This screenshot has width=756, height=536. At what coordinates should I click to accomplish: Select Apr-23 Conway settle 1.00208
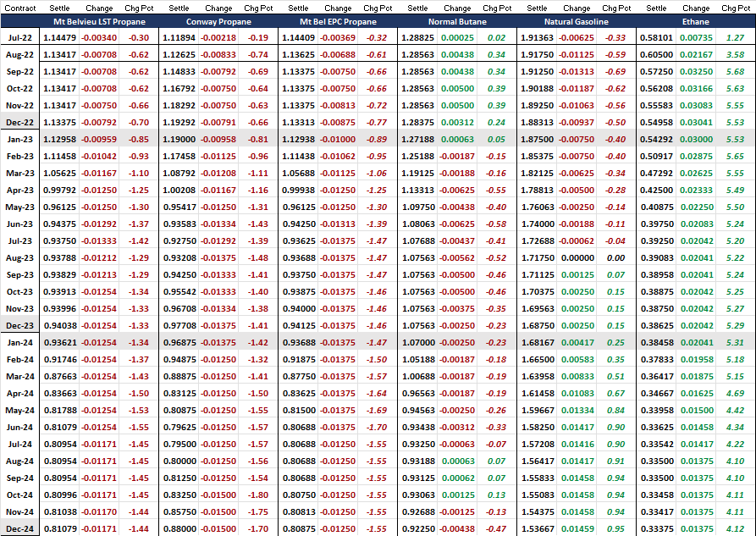[x=179, y=190]
